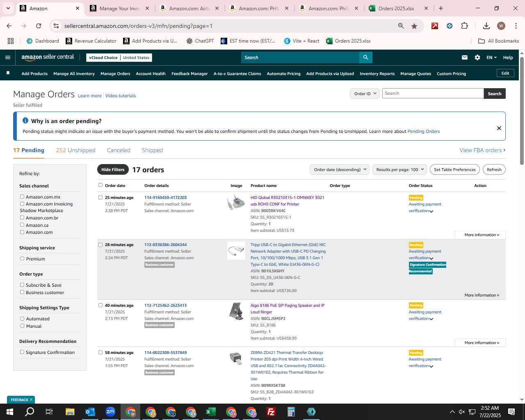Viewport: 525px width, 420px height.
Task: Check the Amazon.com.mx sales channel filter
Action: 22,197
